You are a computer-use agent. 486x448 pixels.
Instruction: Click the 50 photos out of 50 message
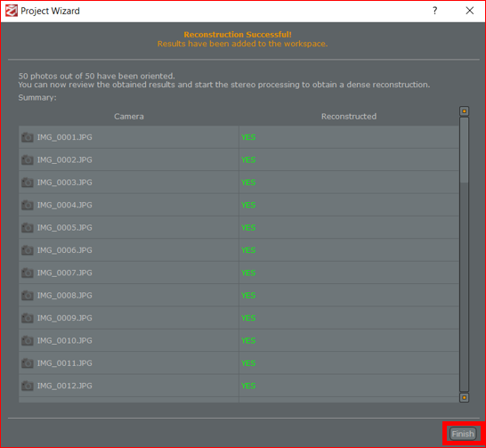click(96, 76)
